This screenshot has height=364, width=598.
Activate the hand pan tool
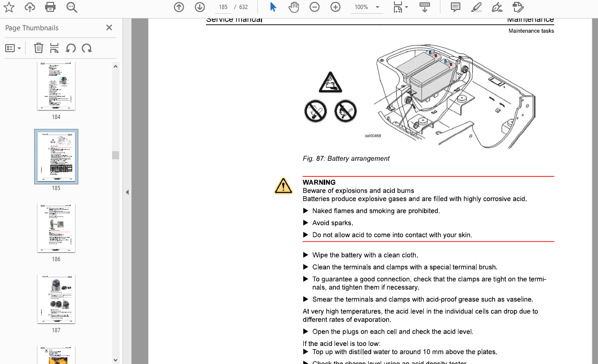click(294, 7)
